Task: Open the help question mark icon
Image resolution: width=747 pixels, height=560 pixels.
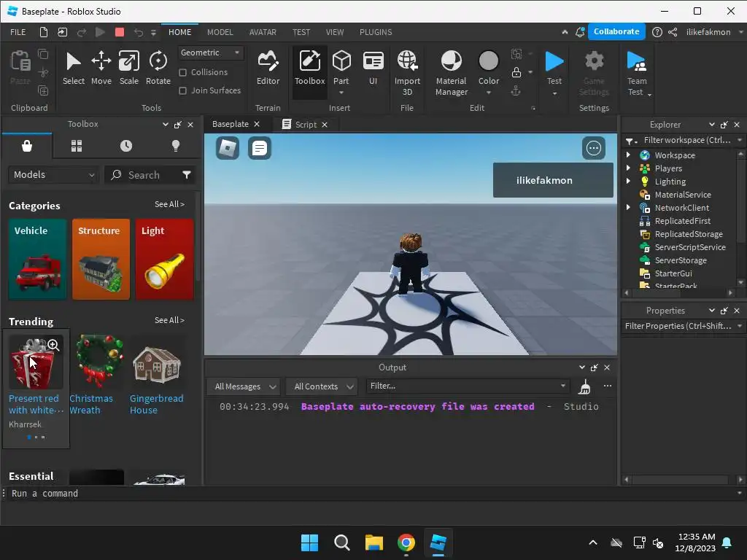Action: (657, 32)
